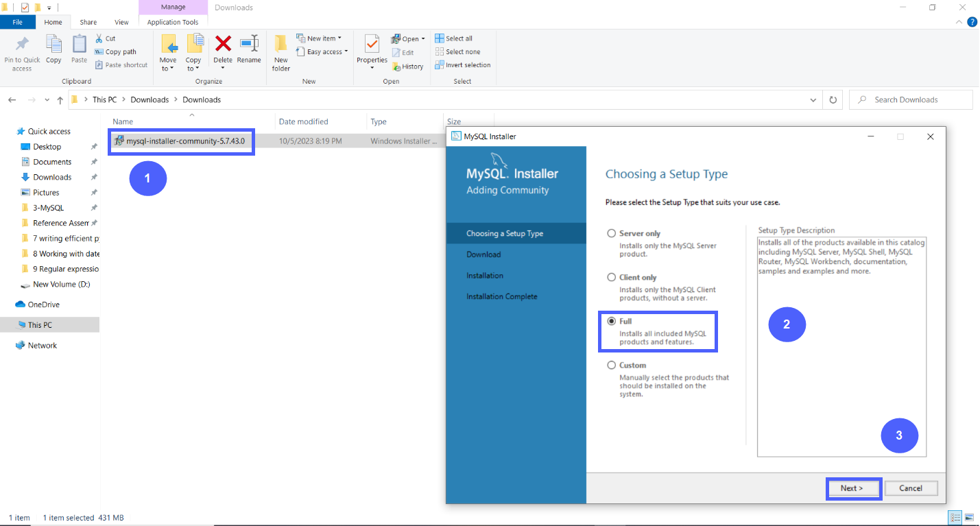The image size is (980, 526).
Task: Click the Help question mark icon
Action: 972,22
